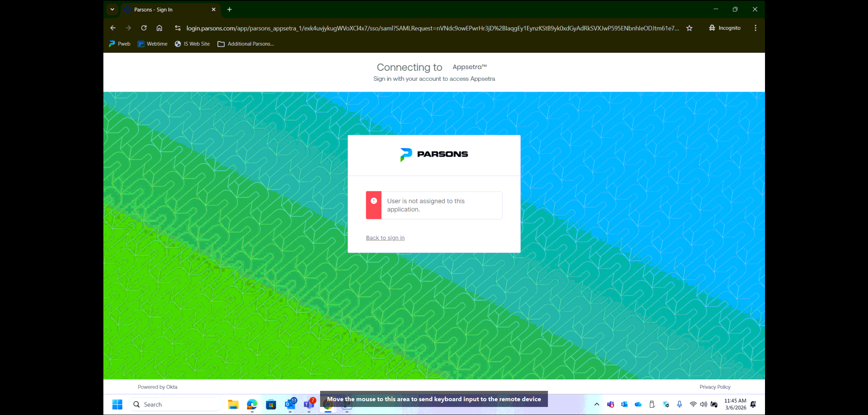Open Outlook from the taskbar
This screenshot has width=868, height=415.
[290, 404]
